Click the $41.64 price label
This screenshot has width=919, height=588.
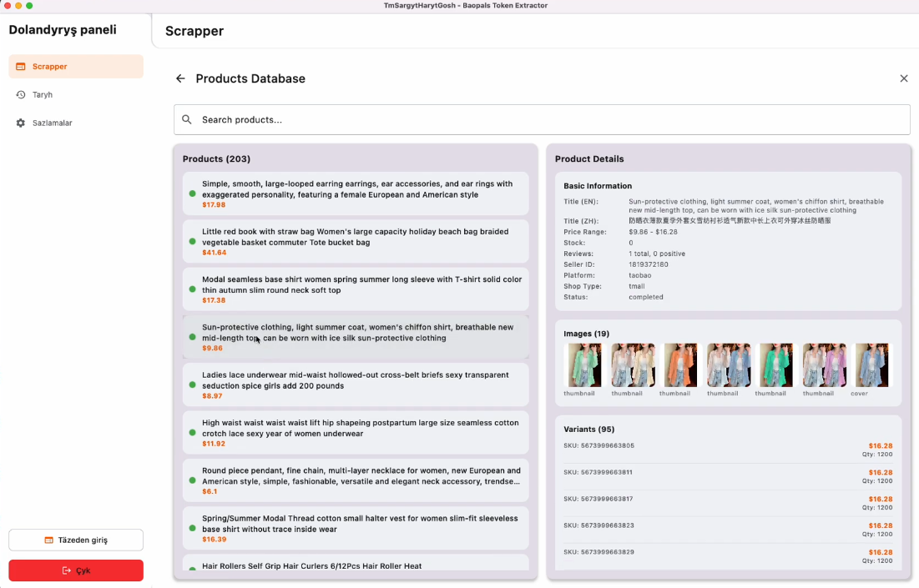tap(214, 253)
